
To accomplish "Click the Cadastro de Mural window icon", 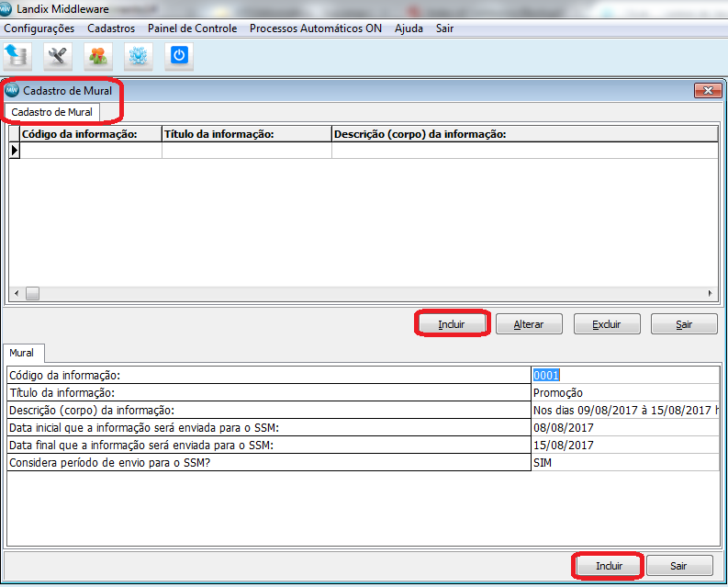I will click(12, 90).
